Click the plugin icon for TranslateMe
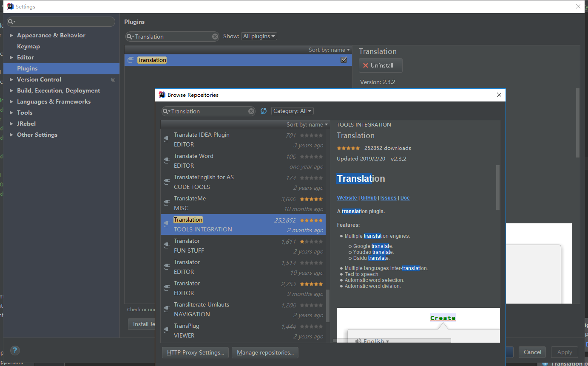 coord(167,203)
